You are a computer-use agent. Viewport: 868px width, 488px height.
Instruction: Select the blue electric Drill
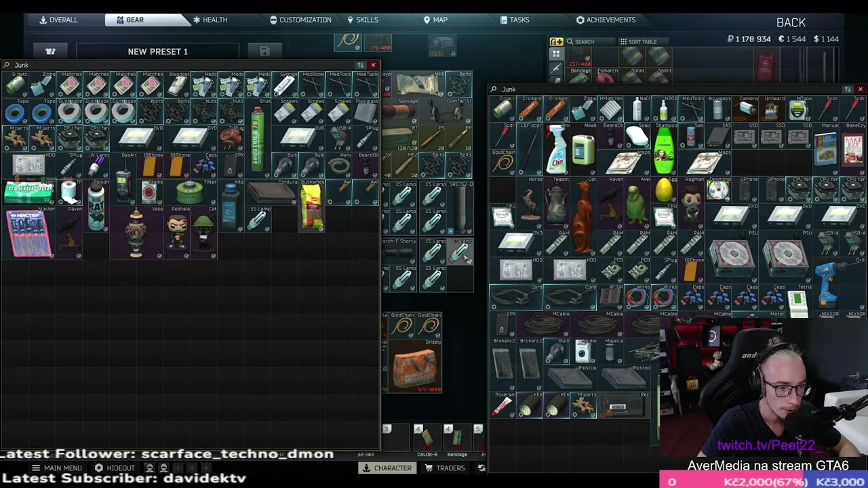tap(826, 285)
